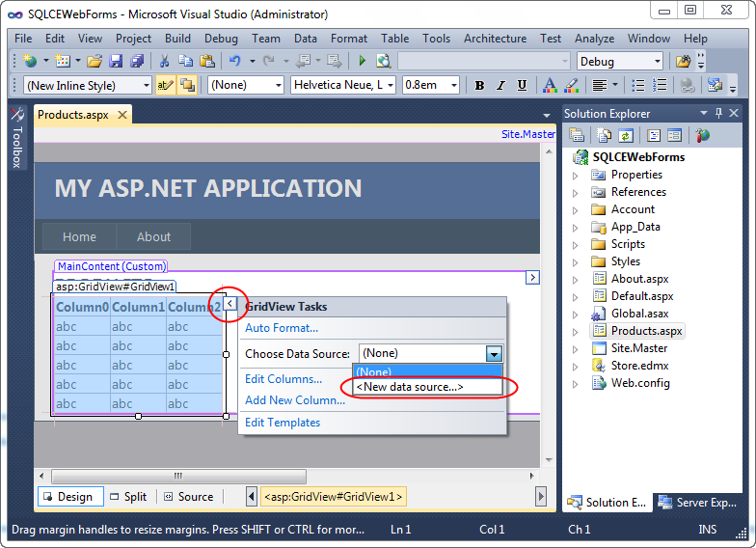
Task: Start debugging with the green play icon
Action: (x=363, y=62)
